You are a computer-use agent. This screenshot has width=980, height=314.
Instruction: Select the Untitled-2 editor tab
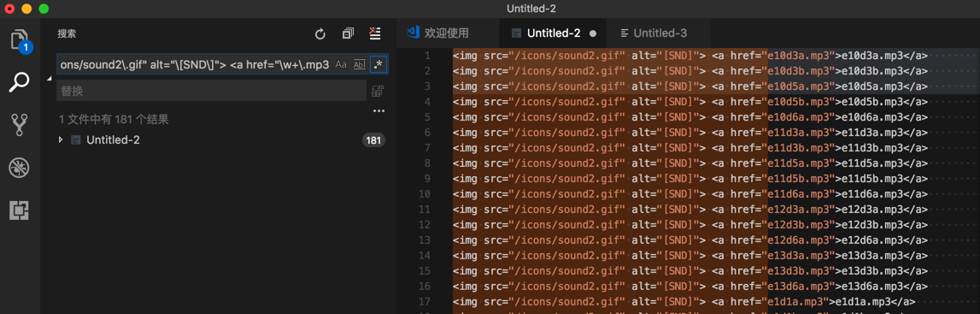click(x=554, y=33)
